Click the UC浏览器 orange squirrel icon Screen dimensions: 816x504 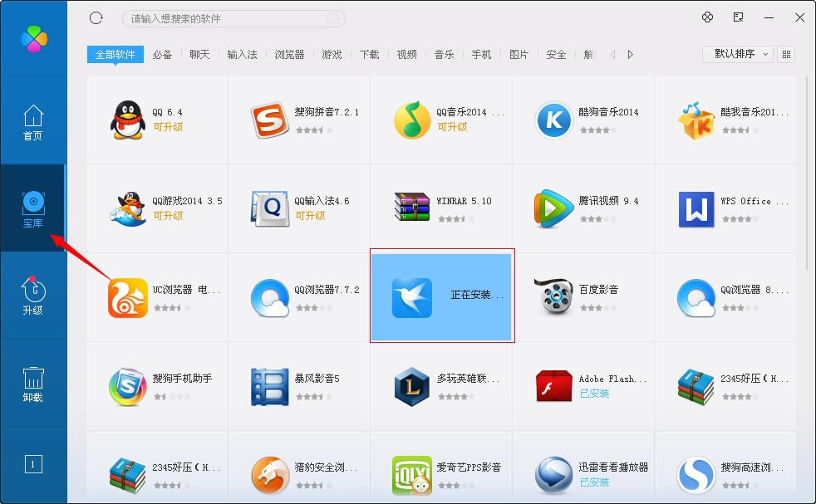pyautogui.click(x=127, y=297)
